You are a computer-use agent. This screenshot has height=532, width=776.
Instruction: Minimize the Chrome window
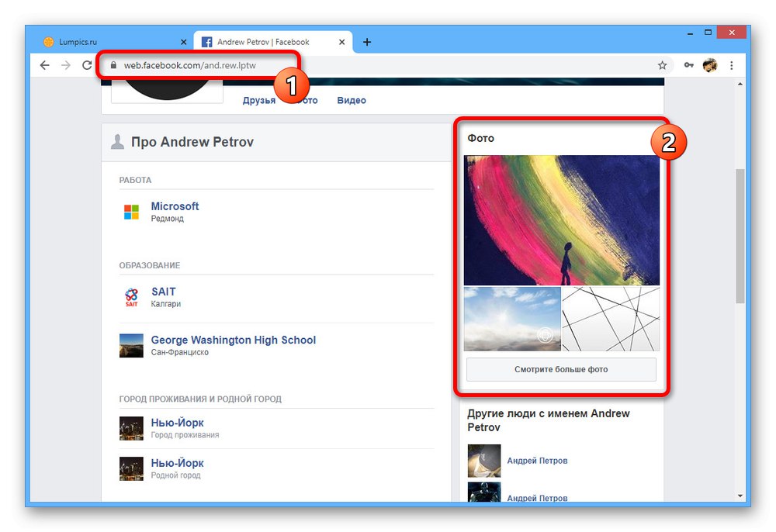[x=690, y=33]
